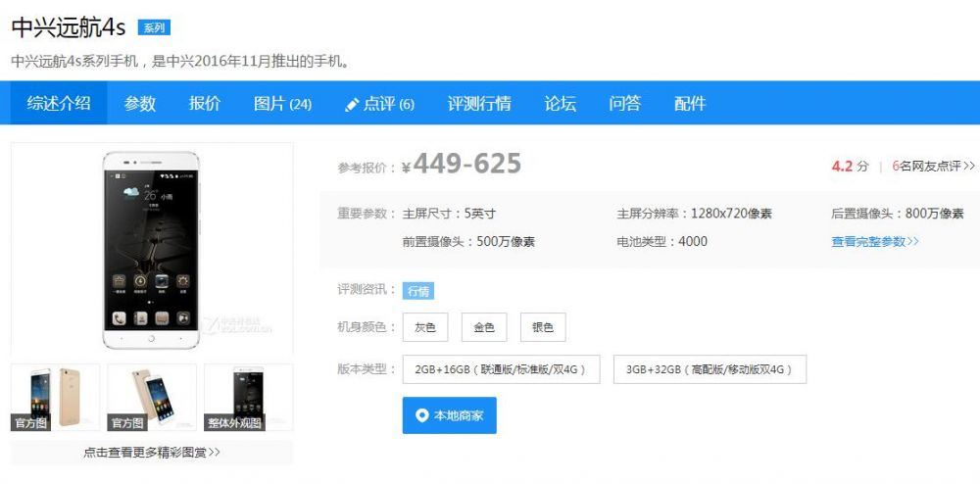Expand 查看完整参数 full specifications link
The image size is (980, 484).
875,241
